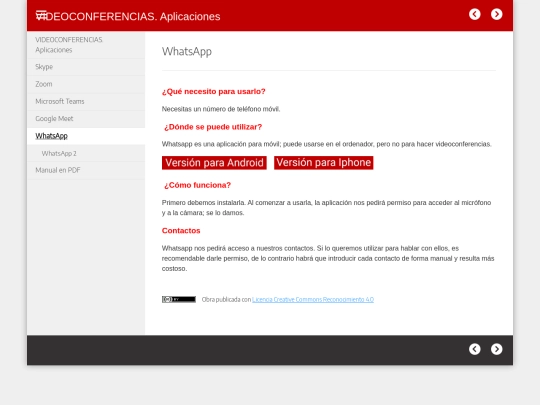The image size is (540, 405).
Task: Click Versión para Android button
Action: click(214, 163)
